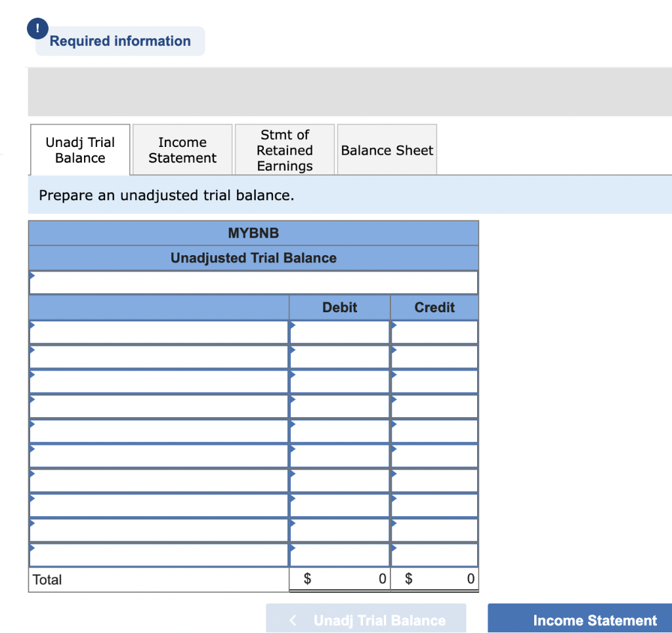Click the back chevron on previous button
Viewport: 672px width, 633px height.
point(293,620)
